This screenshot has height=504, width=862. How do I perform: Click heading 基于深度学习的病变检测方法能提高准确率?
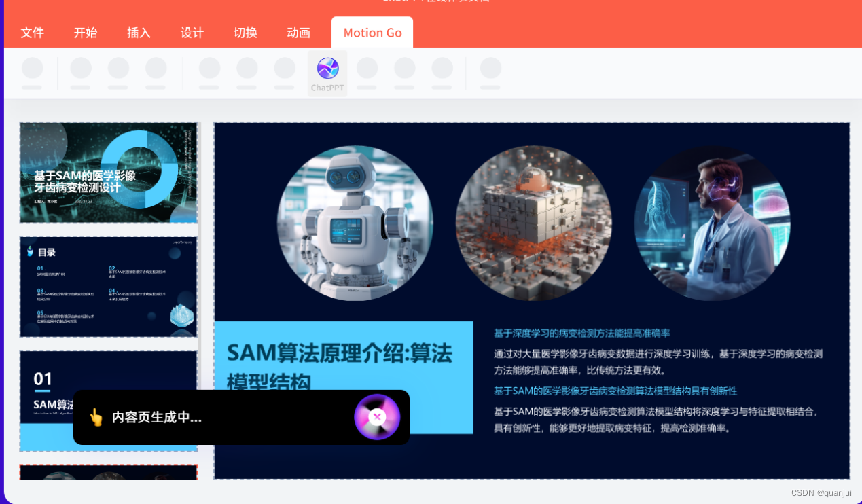pyautogui.click(x=582, y=334)
